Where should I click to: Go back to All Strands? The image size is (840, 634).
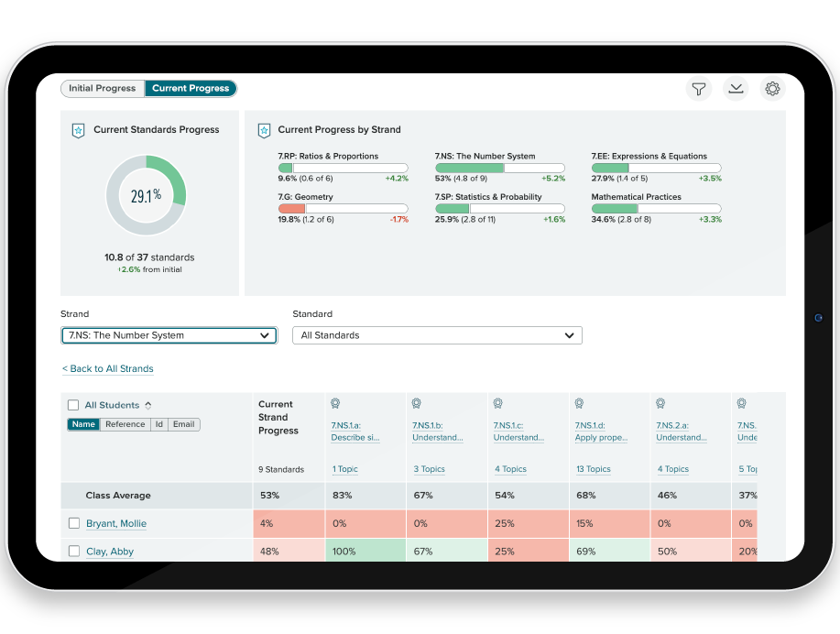pos(108,369)
